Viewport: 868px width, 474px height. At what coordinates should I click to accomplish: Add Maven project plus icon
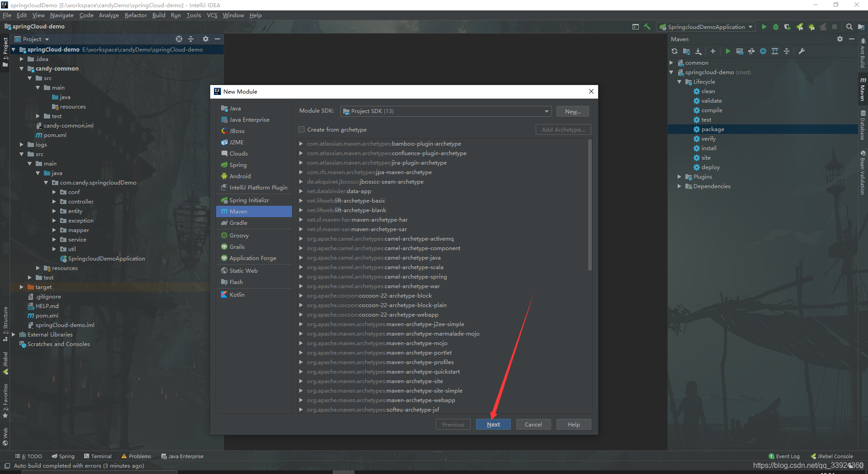pos(713,51)
